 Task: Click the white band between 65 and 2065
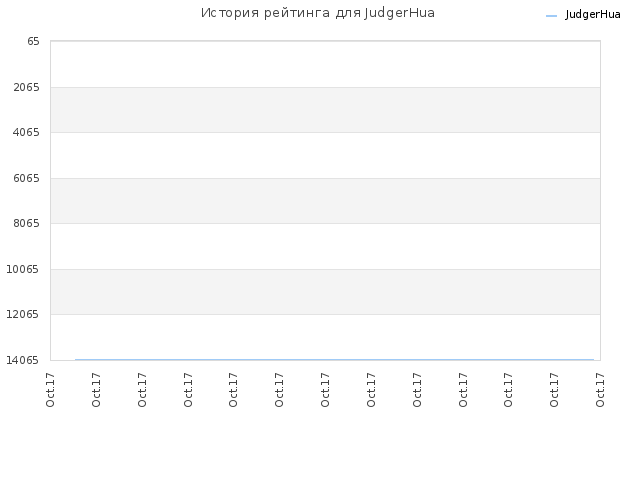click(325, 64)
